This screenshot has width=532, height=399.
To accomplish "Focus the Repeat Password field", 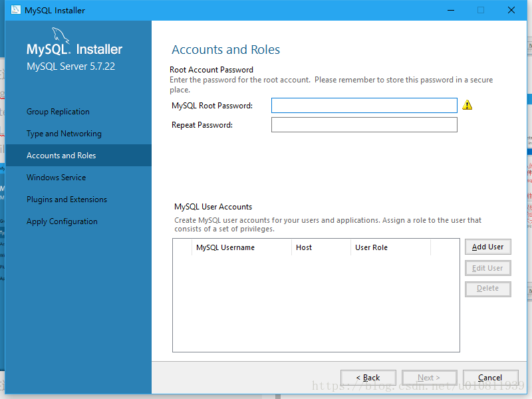I will coord(364,125).
